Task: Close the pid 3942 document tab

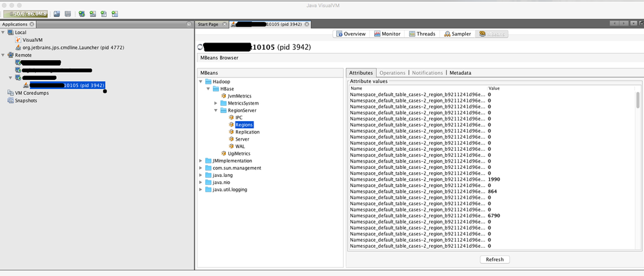Action: [x=307, y=25]
